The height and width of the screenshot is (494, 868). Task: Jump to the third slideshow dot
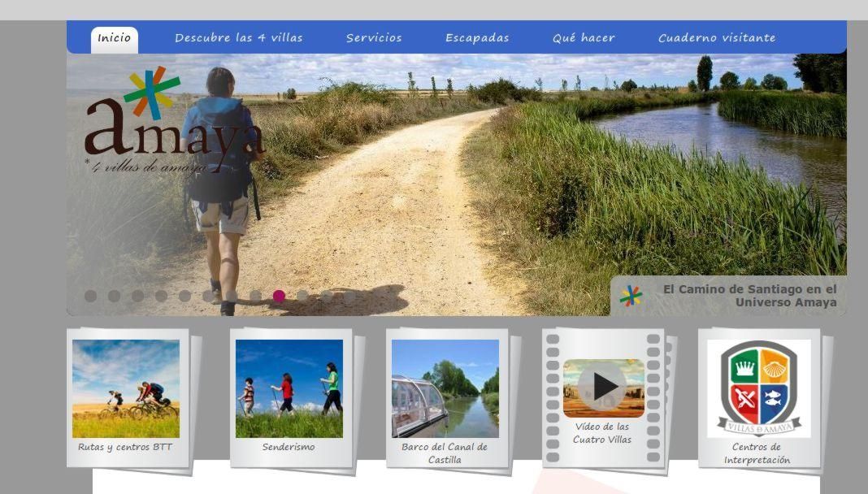pyautogui.click(x=138, y=296)
